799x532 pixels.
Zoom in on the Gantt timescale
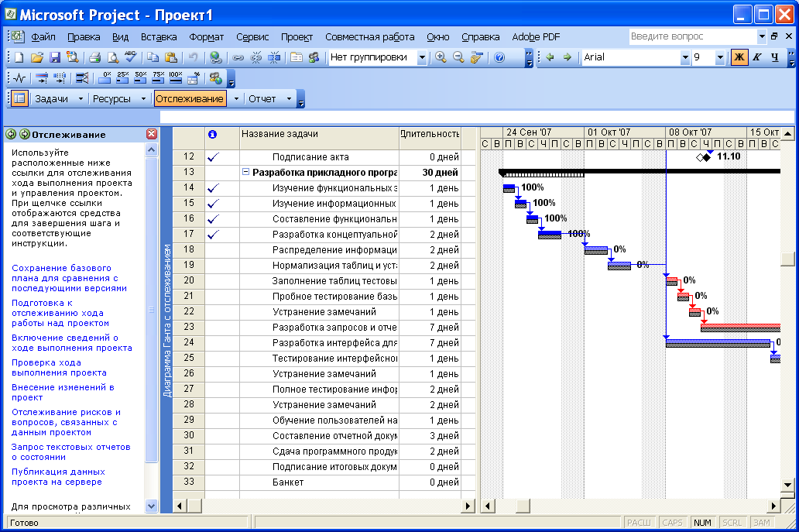click(x=441, y=57)
